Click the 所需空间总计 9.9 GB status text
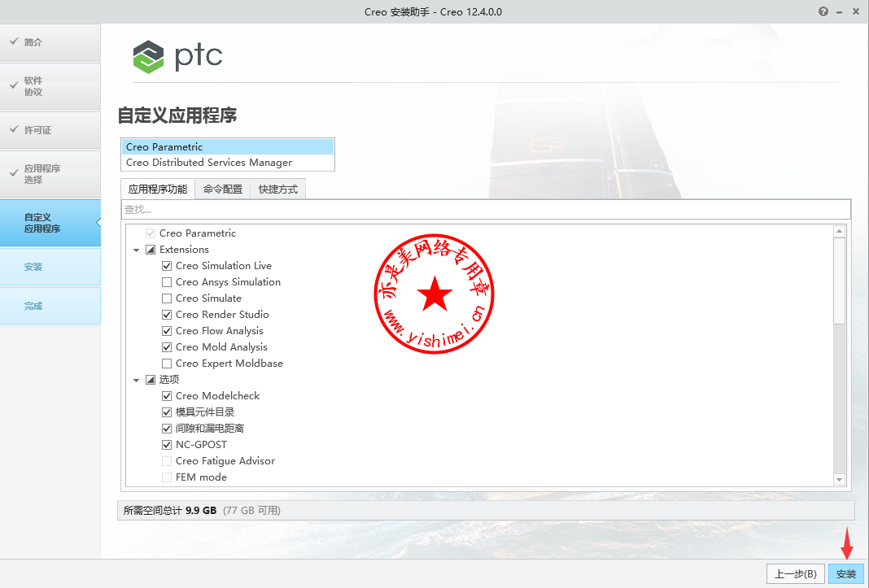 coord(169,511)
